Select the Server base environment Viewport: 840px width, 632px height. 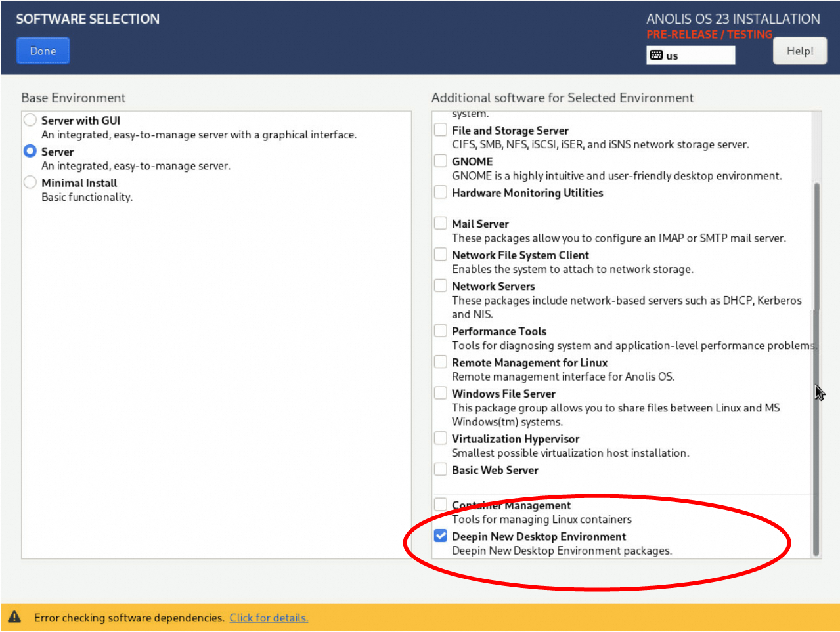tap(30, 152)
